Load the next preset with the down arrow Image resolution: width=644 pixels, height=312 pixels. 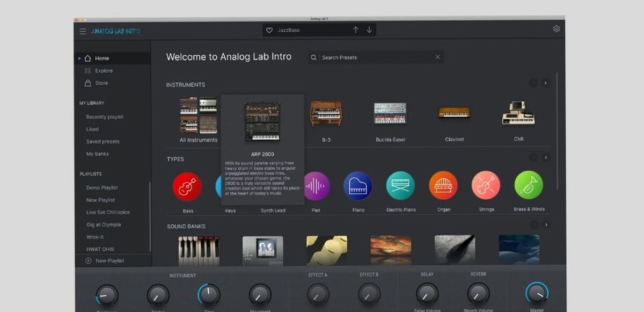coord(369,30)
